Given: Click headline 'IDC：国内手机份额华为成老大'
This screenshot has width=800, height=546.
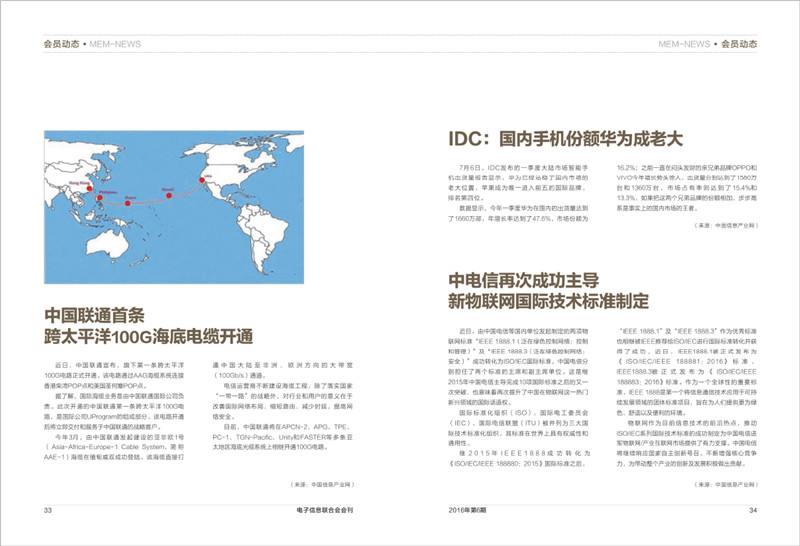Looking at the screenshot, I should [565, 139].
